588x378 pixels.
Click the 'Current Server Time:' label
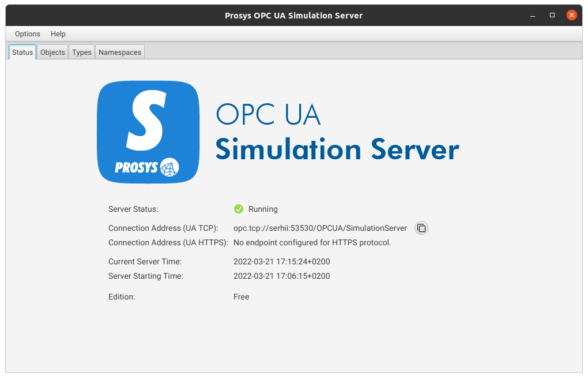[145, 261]
